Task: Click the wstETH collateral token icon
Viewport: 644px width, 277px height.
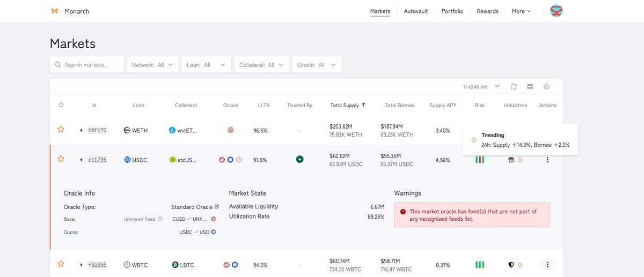Action: pyautogui.click(x=172, y=130)
